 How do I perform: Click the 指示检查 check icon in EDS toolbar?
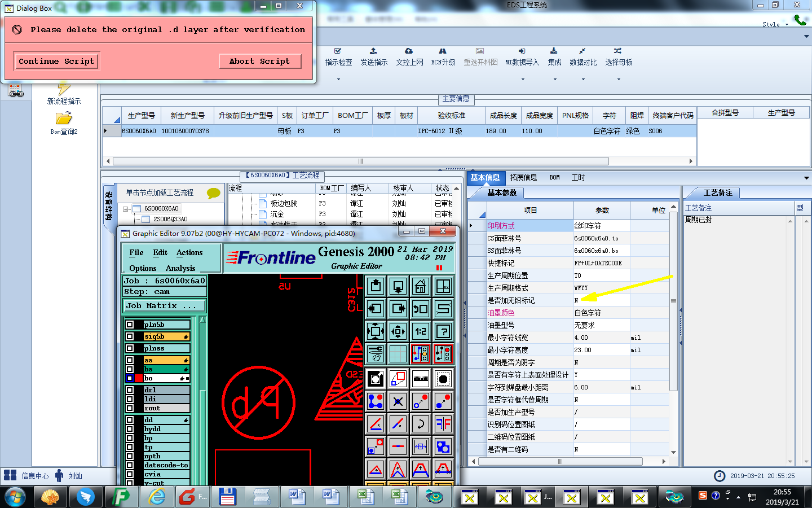pyautogui.click(x=338, y=51)
